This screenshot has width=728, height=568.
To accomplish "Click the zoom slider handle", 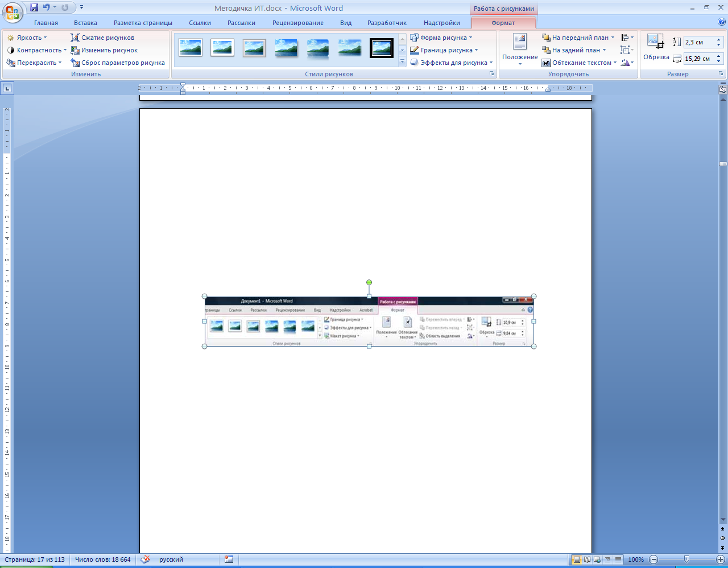I will [687, 559].
